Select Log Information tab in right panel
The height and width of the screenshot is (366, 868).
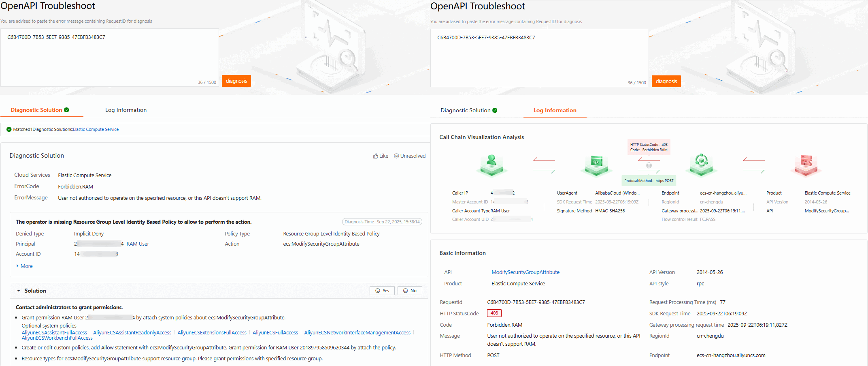tap(555, 110)
